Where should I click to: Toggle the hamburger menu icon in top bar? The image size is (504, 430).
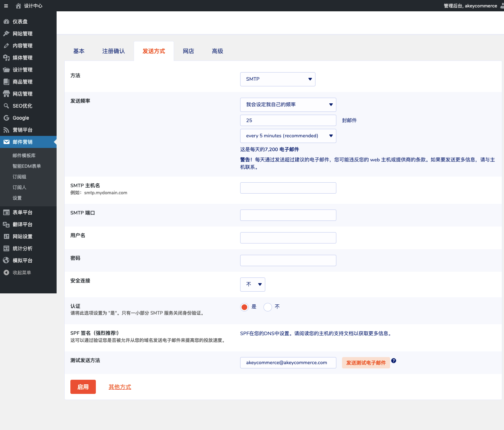pos(6,6)
